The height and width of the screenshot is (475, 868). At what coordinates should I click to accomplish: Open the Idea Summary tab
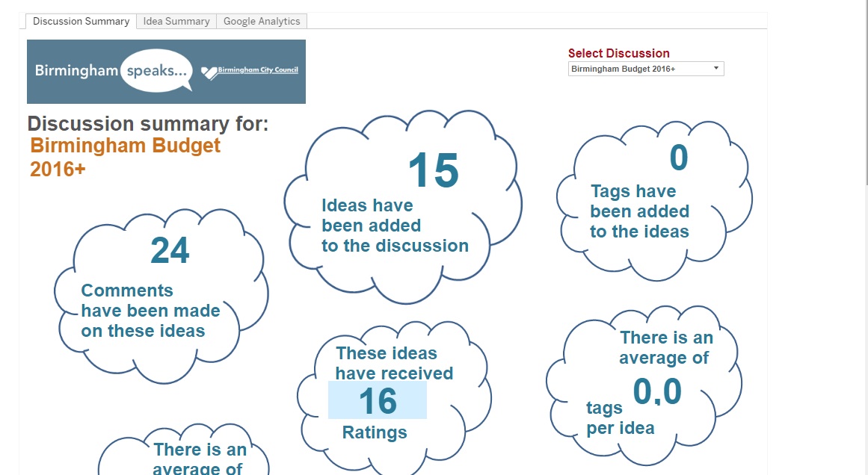click(176, 21)
